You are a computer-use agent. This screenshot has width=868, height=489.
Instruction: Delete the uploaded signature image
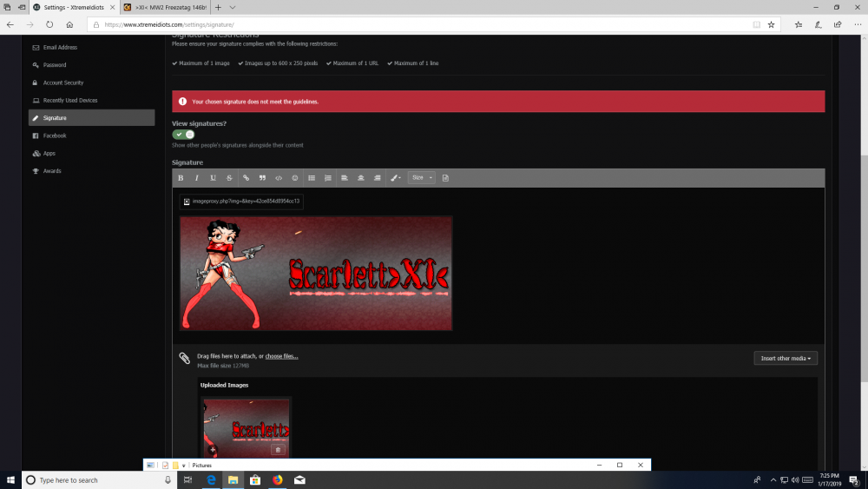pos(277,449)
